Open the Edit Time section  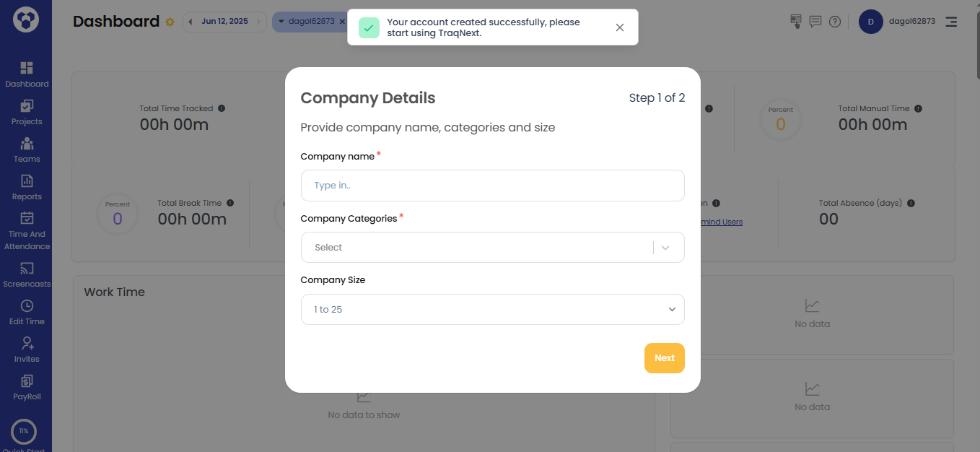(27, 311)
